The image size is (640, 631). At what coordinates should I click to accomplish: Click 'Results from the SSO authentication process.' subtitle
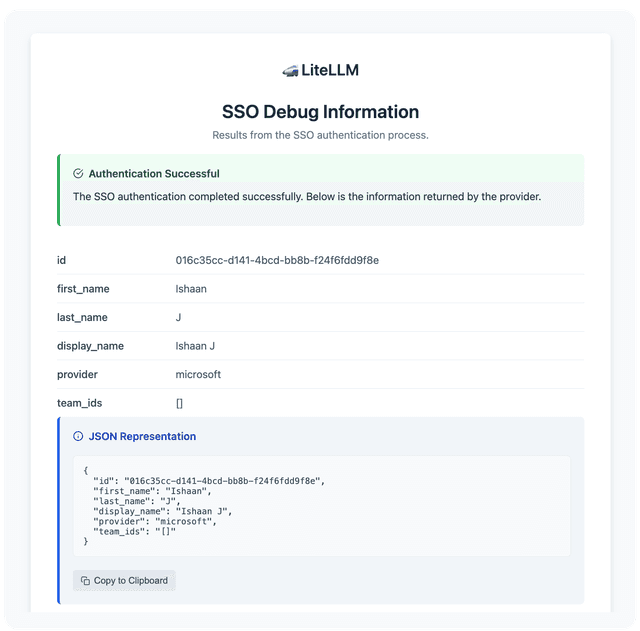320,135
